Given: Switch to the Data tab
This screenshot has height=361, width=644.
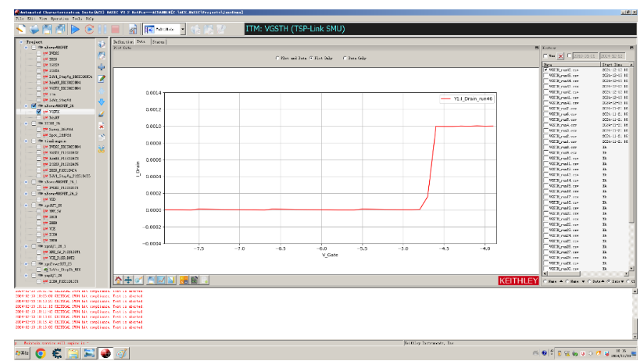Looking at the screenshot, I should pyautogui.click(x=141, y=42).
